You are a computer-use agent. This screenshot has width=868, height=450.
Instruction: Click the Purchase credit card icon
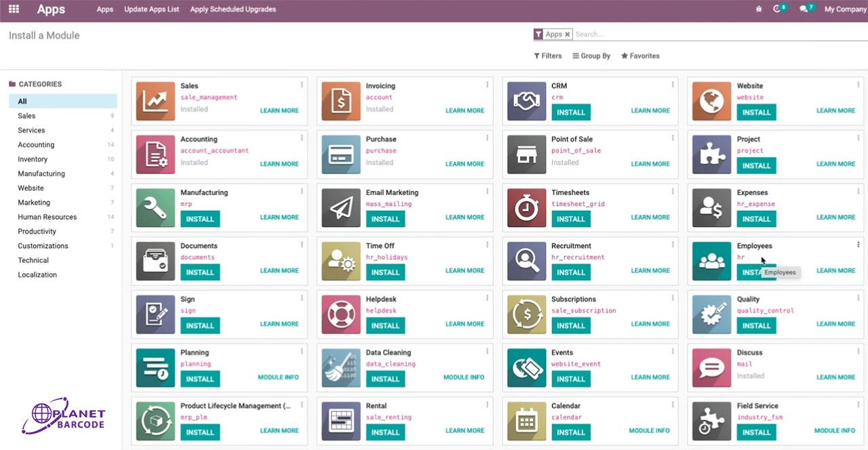click(x=341, y=155)
